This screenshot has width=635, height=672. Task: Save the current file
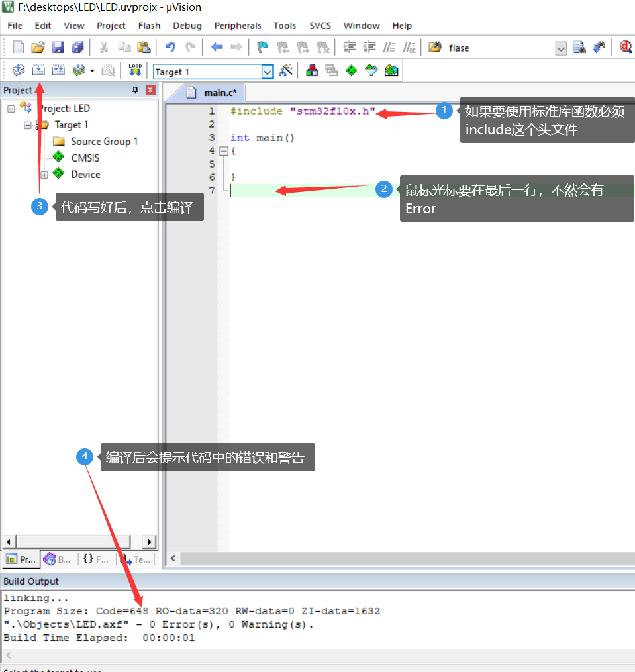(58, 47)
